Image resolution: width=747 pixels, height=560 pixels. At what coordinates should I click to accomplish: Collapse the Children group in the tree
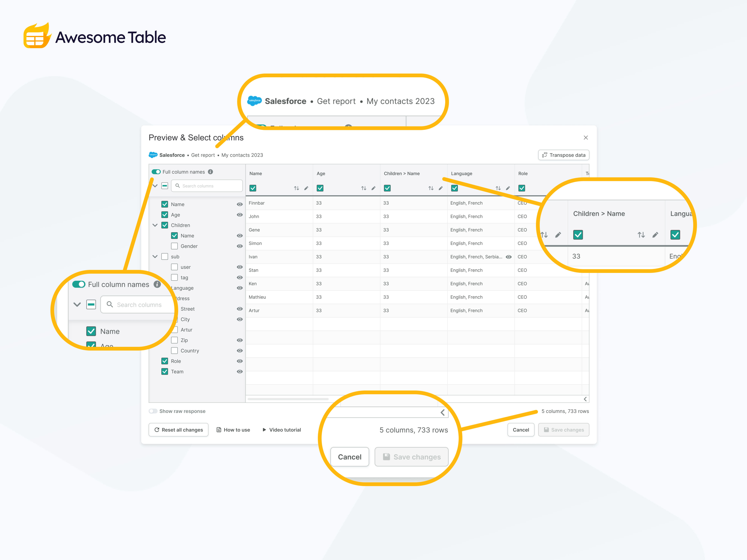point(155,225)
